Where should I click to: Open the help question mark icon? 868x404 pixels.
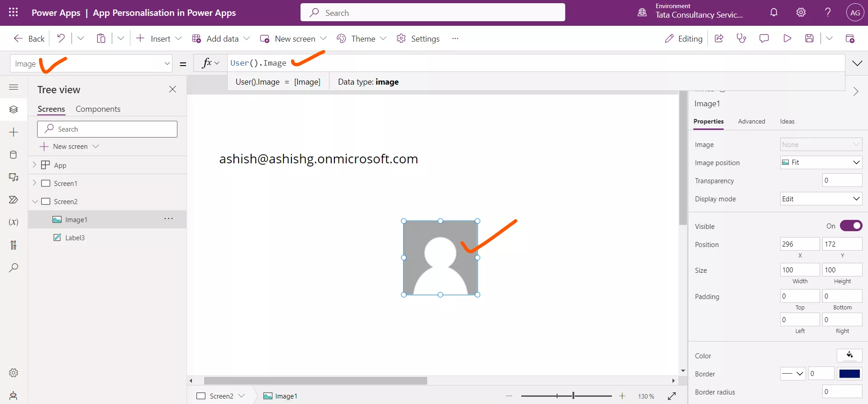828,13
